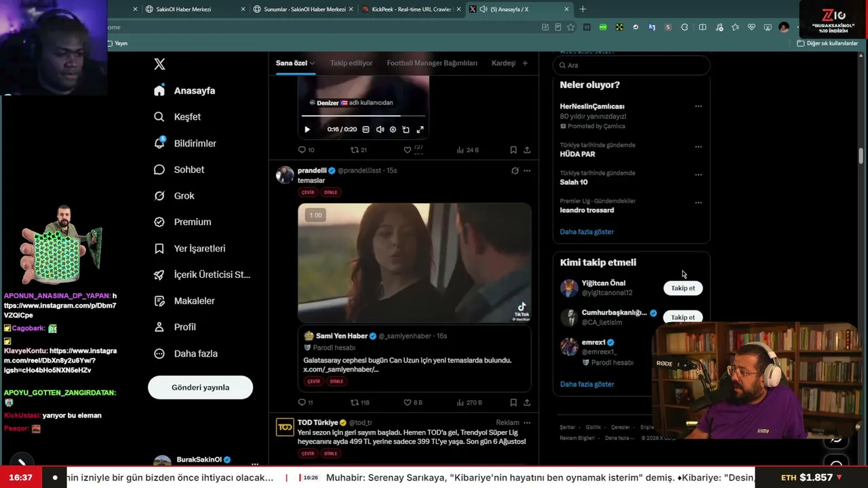
Task: Open the Sami Yen Haber quoted profile name
Action: pos(342,336)
